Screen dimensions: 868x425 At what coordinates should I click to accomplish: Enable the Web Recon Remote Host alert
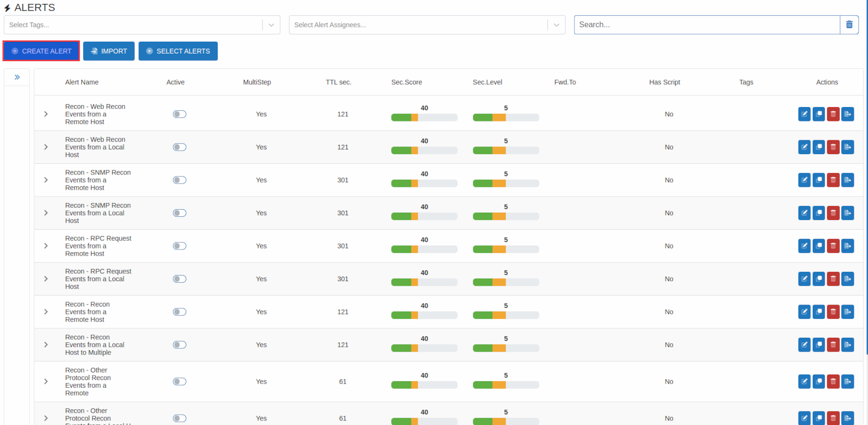pos(179,114)
